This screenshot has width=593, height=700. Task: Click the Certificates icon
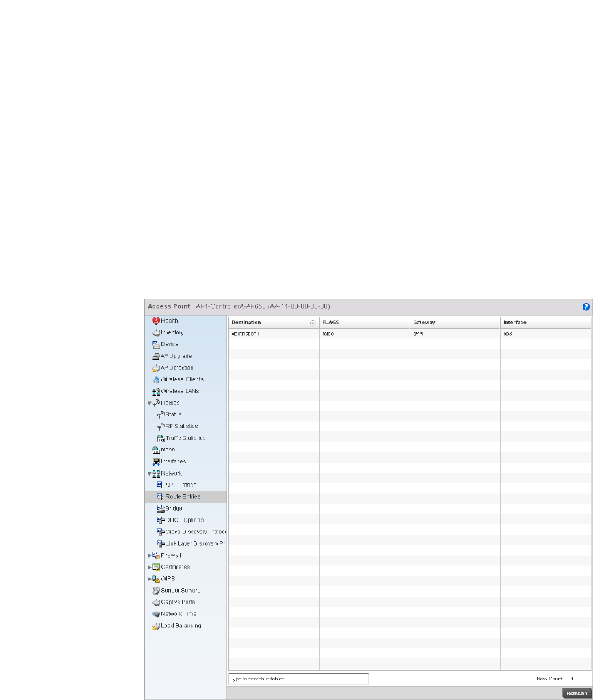click(x=155, y=567)
